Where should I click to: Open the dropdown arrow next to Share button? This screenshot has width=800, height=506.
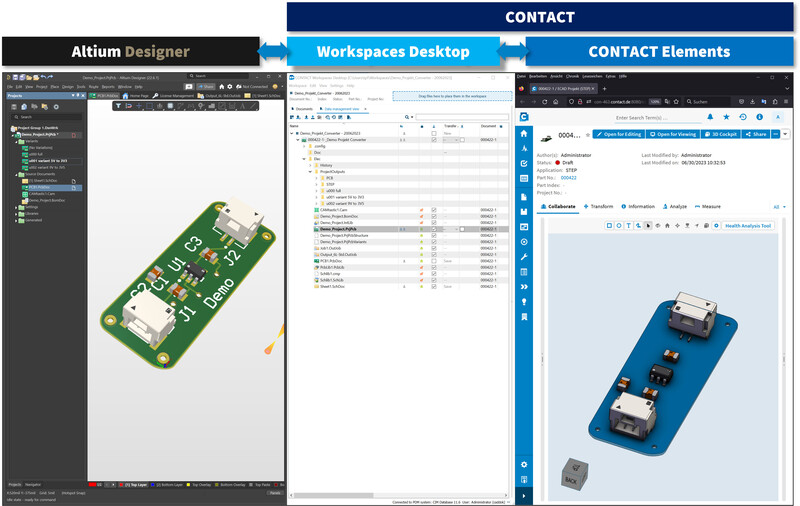point(785,134)
